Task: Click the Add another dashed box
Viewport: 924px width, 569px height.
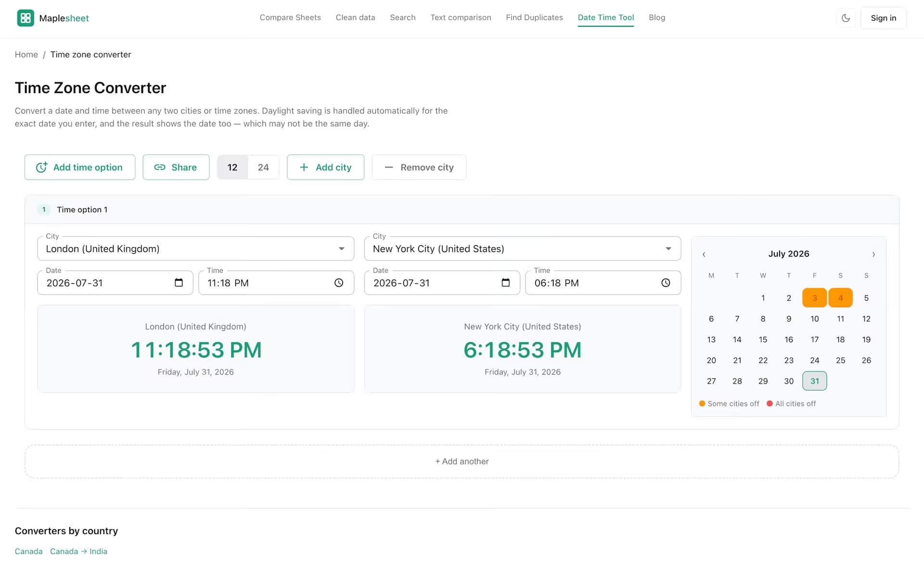Action: coord(462,461)
